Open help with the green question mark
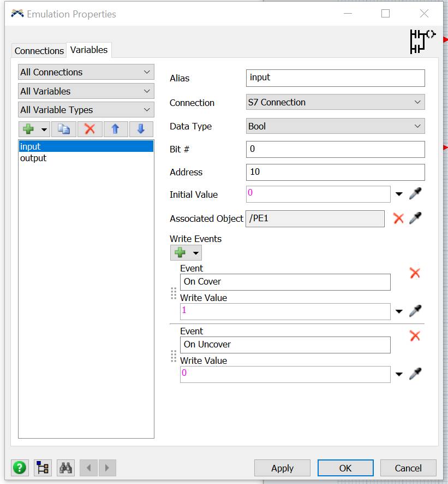Viewport: 448px width, 484px height. click(20, 468)
